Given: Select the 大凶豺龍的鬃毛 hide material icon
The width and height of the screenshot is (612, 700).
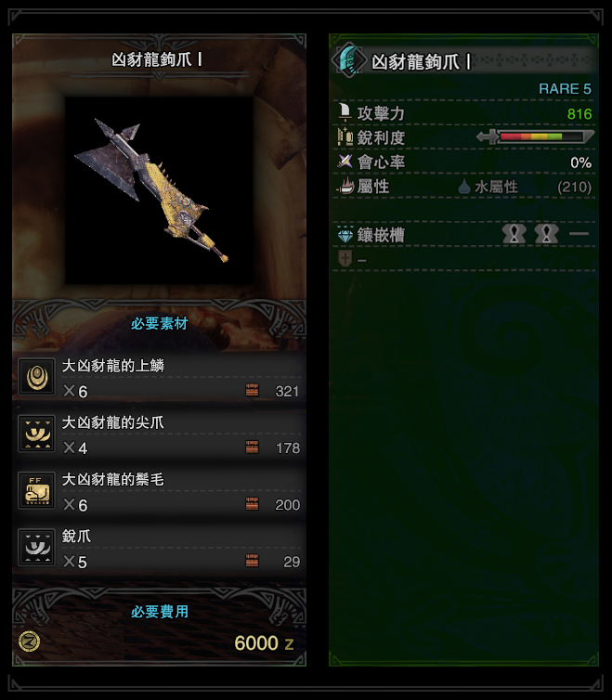Looking at the screenshot, I should [37, 490].
